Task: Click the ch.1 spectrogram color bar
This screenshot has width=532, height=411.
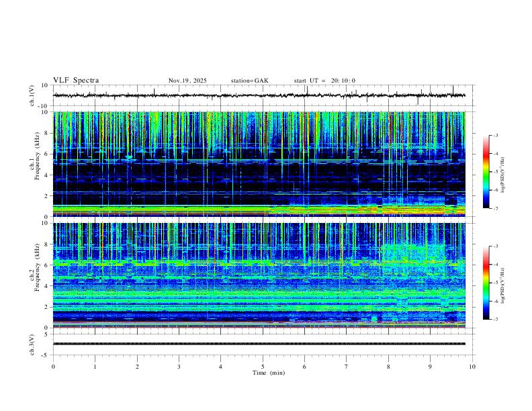Action: 486,172
